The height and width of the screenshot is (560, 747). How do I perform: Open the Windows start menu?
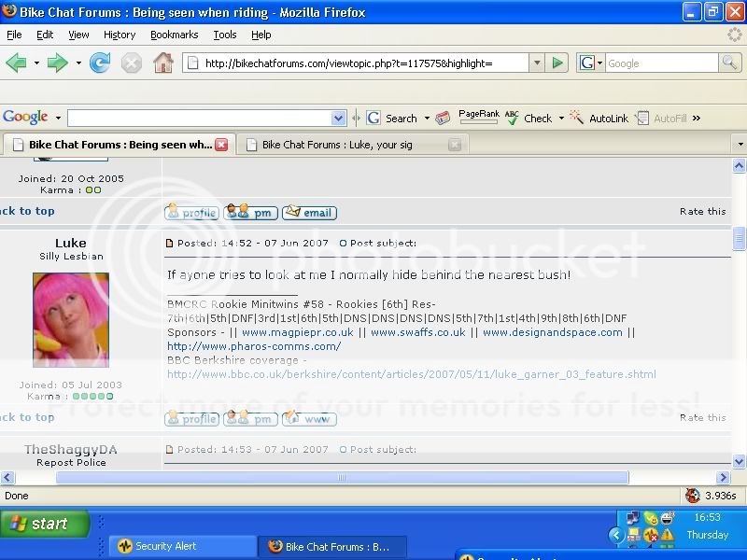pos(45,524)
